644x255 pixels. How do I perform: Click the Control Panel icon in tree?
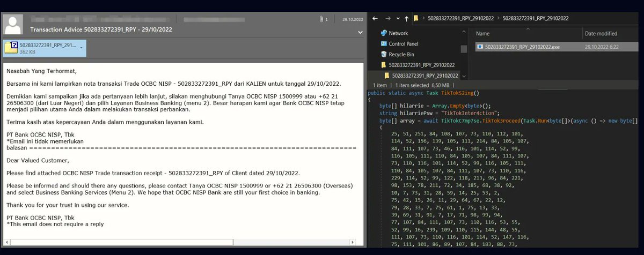(x=384, y=44)
